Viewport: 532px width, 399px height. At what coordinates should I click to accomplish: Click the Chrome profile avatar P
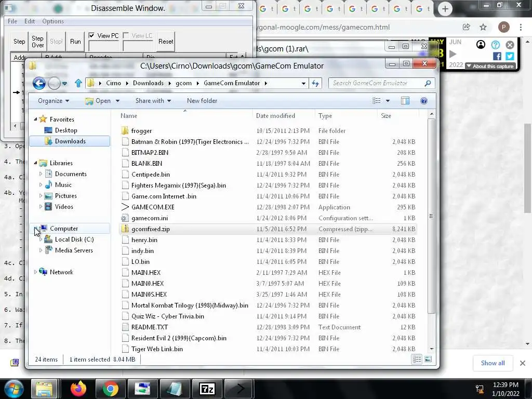click(x=503, y=27)
